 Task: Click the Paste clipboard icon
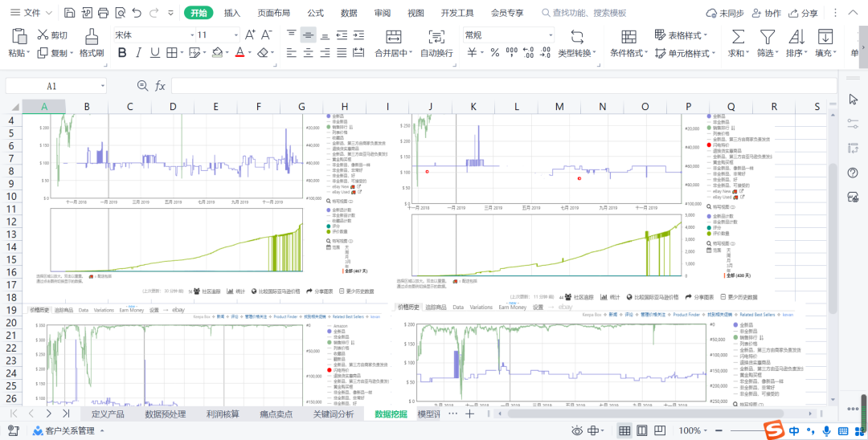(19, 36)
